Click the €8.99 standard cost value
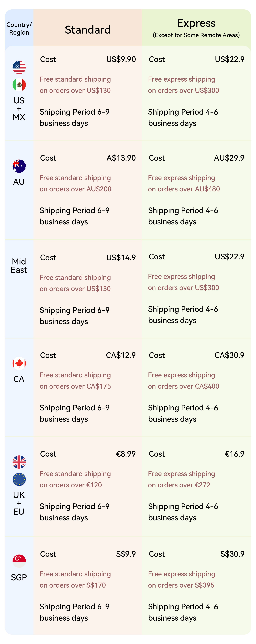 126,454
